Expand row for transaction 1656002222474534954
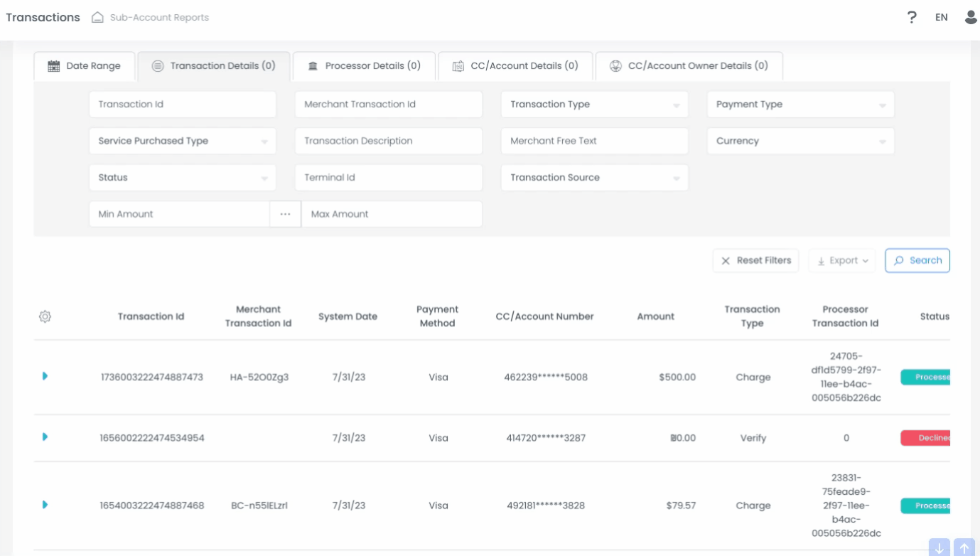The width and height of the screenshot is (980, 556). [x=45, y=437]
